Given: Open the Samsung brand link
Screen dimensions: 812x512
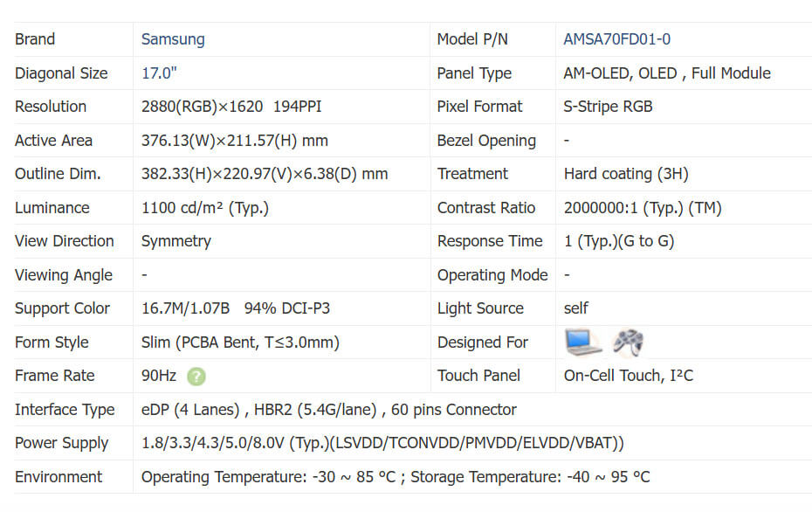Looking at the screenshot, I should [x=173, y=39].
